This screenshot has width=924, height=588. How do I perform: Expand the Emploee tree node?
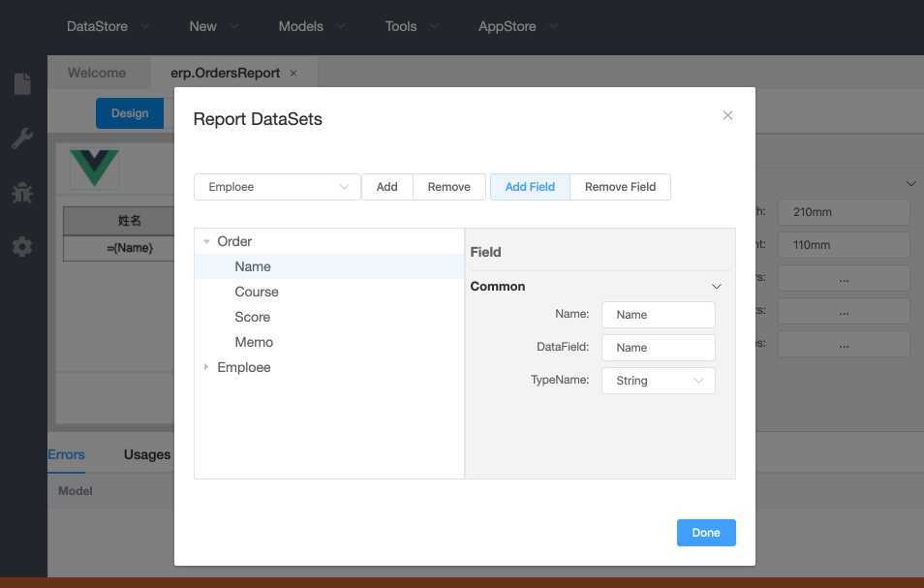tap(206, 367)
